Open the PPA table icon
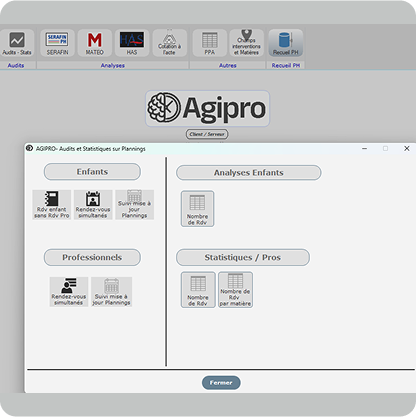 point(210,43)
